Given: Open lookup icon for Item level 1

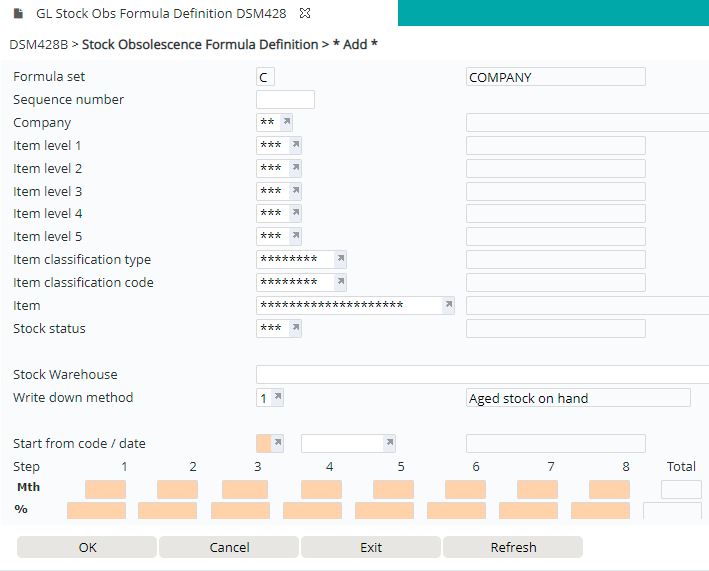Looking at the screenshot, I should tap(296, 145).
